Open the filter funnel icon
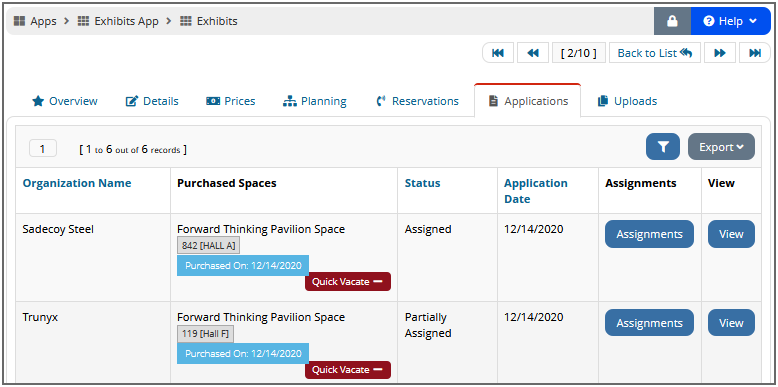This screenshot has width=778, height=387. pos(663,147)
